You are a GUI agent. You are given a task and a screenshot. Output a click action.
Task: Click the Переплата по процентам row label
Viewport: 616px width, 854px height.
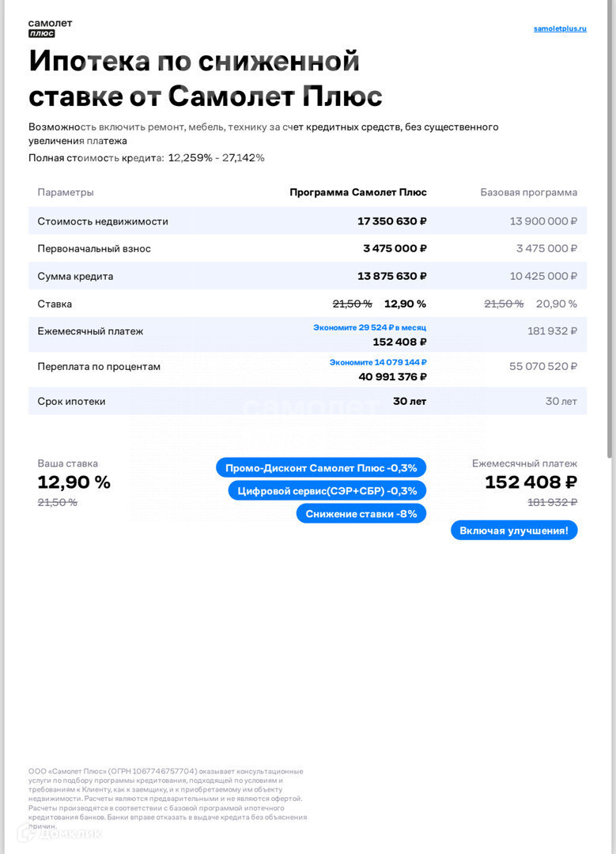pos(99,367)
